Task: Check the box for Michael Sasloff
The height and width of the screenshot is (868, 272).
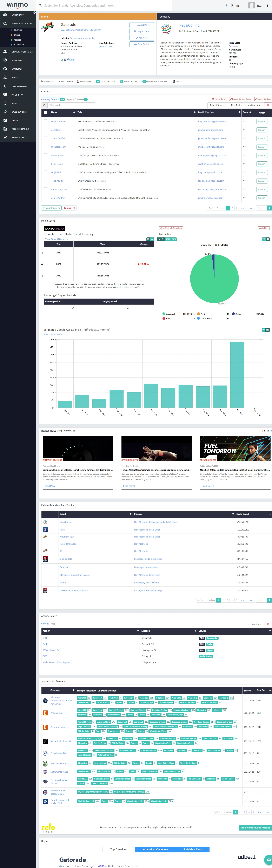Action: coord(46,147)
